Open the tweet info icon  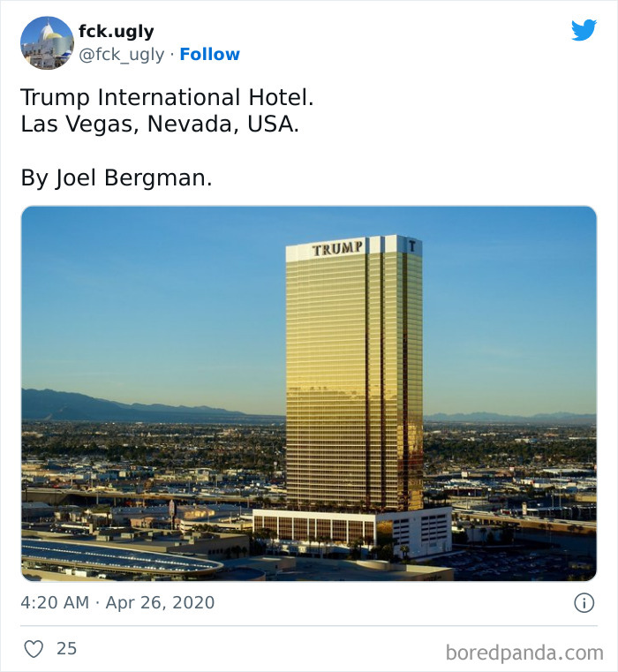point(584,603)
